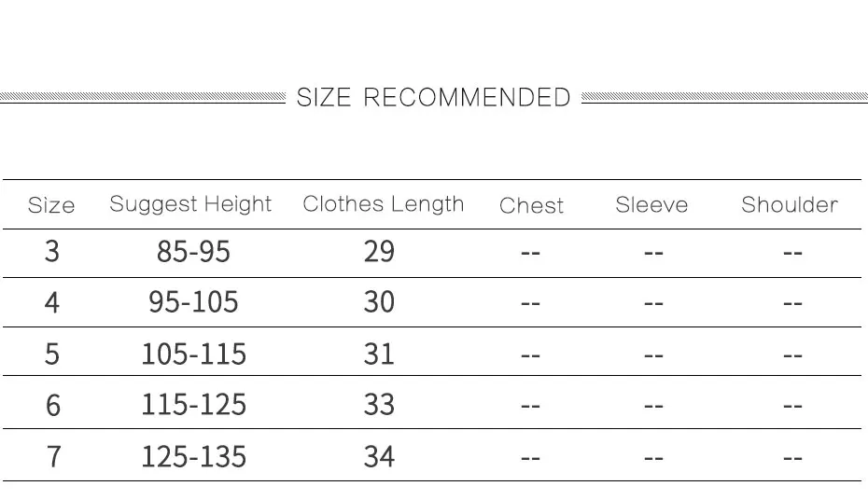Click the SIZE RECOMMENDED heading
This screenshot has width=868, height=500.
(433, 97)
